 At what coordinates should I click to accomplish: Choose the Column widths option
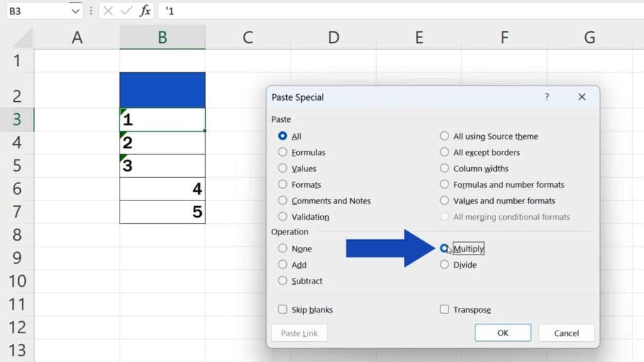pyautogui.click(x=445, y=168)
